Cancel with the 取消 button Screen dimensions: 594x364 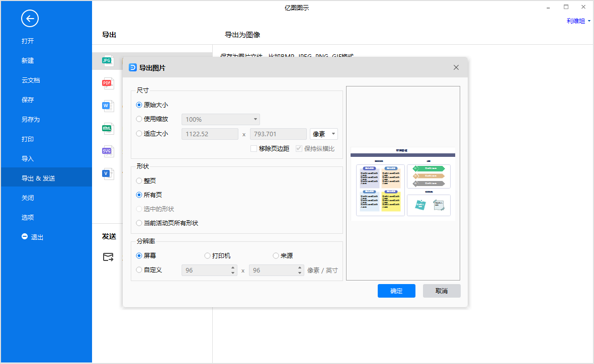click(442, 291)
